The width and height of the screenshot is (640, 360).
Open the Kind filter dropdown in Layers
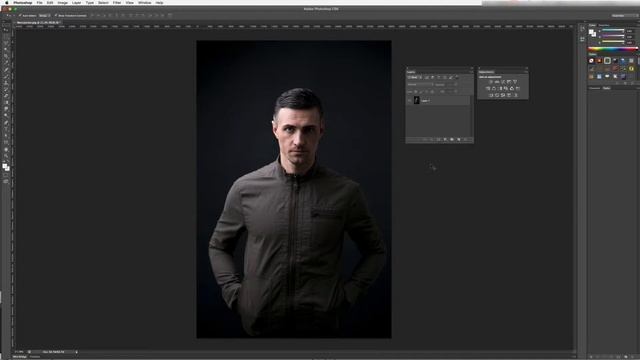(414, 77)
